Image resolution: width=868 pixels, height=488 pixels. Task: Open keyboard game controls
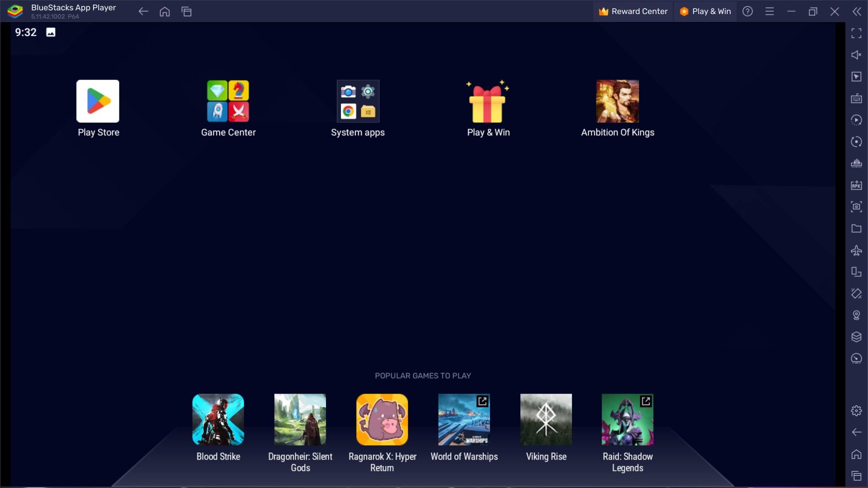(856, 98)
